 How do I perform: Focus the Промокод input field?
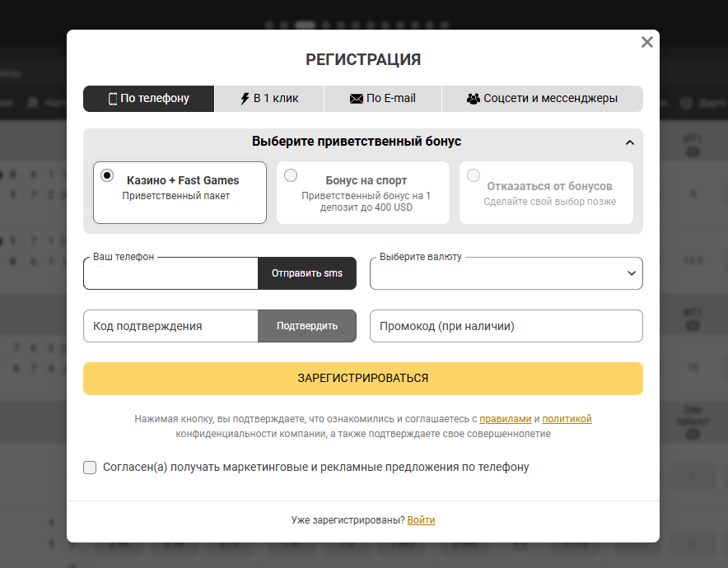pyautogui.click(x=506, y=326)
